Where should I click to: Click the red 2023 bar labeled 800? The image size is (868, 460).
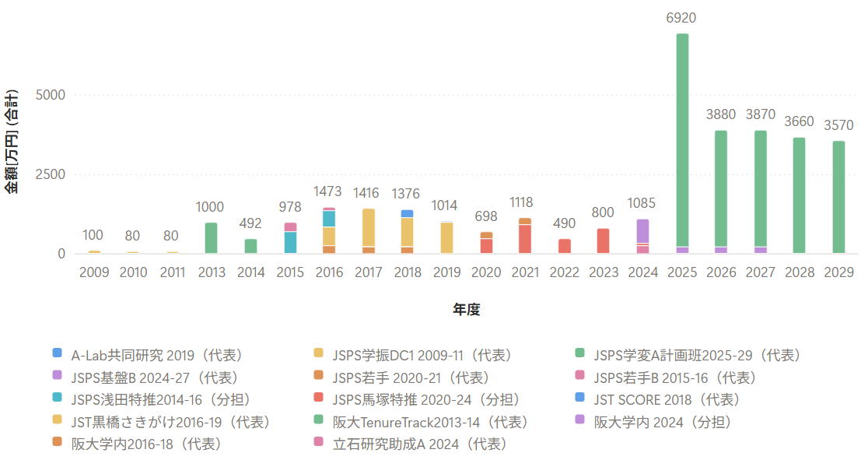[604, 241]
